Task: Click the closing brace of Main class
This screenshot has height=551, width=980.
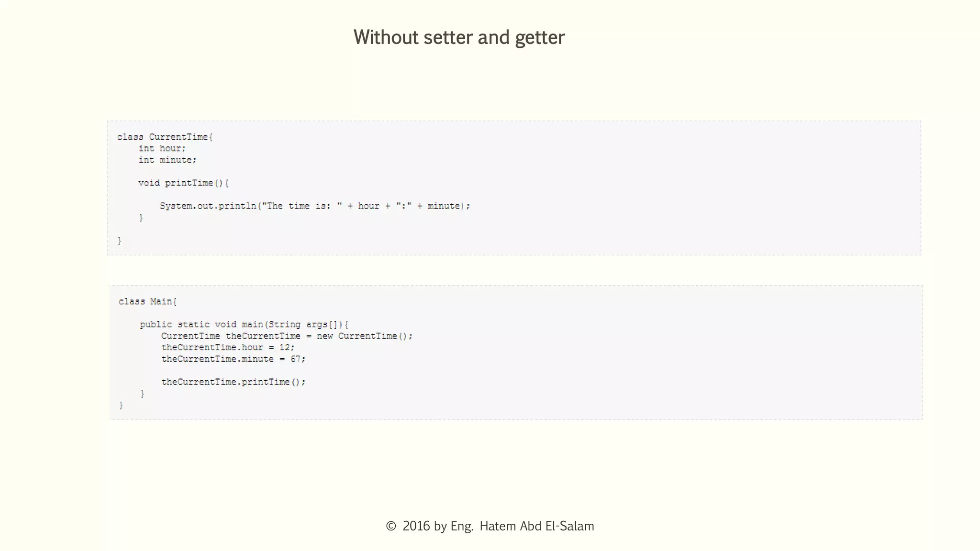Action: coord(121,405)
